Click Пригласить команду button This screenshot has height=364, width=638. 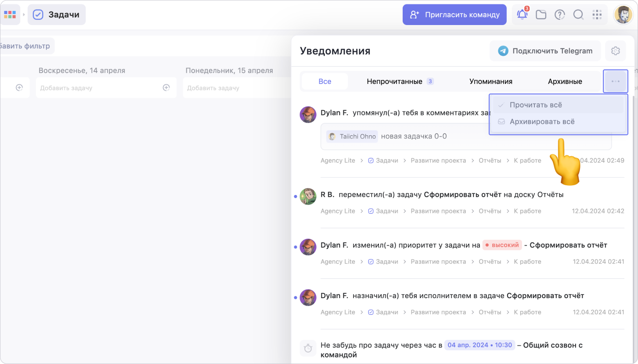point(454,14)
